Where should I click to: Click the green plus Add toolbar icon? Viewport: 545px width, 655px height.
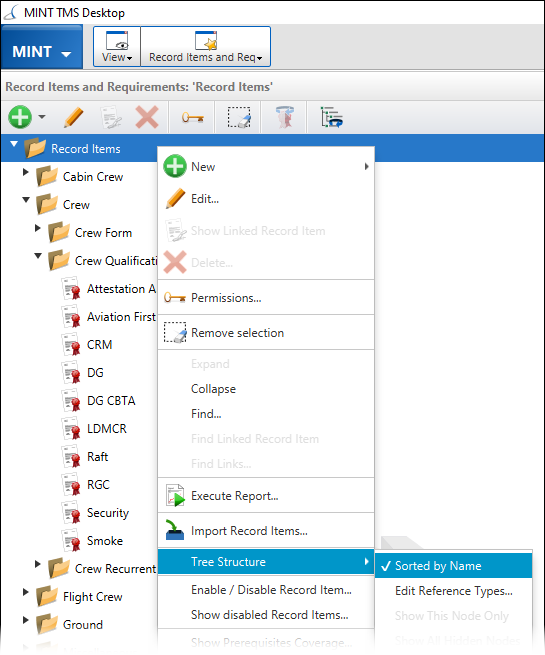[x=20, y=117]
